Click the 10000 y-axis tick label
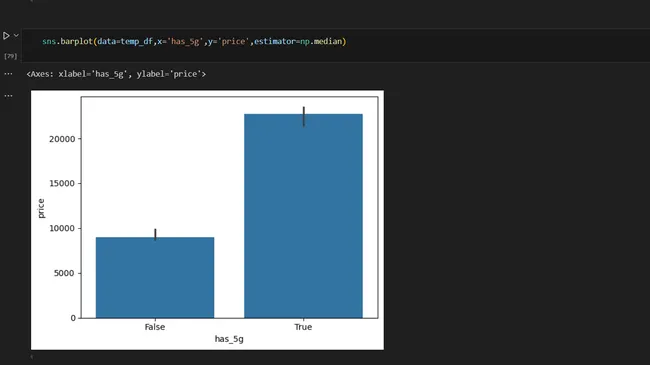Screen dimensions: 650x365 pyautogui.click(x=62, y=229)
